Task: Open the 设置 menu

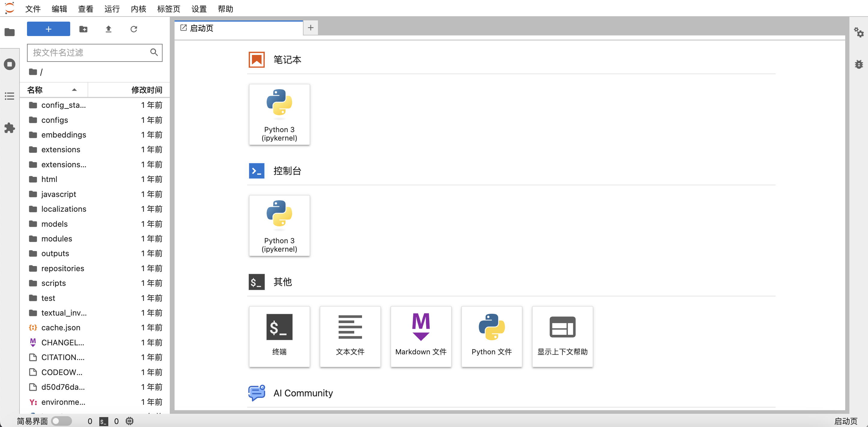Action: [x=199, y=9]
